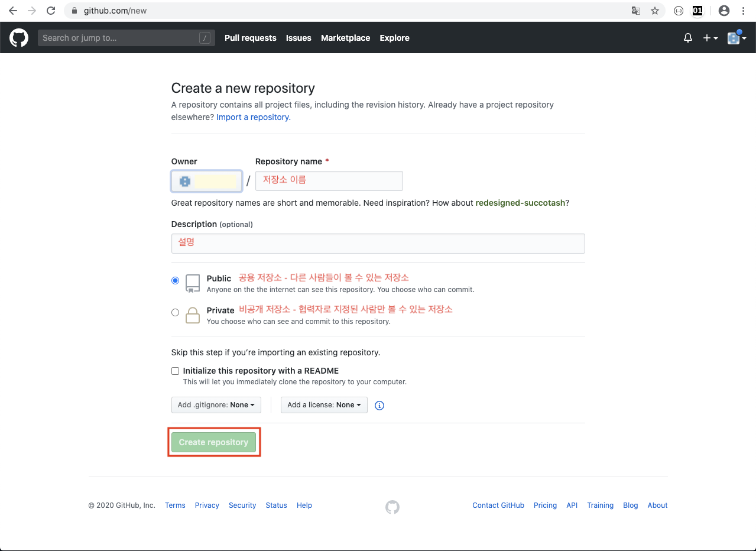Viewport: 756px width, 551px height.
Task: Open the Help footer link
Action: tap(304, 505)
